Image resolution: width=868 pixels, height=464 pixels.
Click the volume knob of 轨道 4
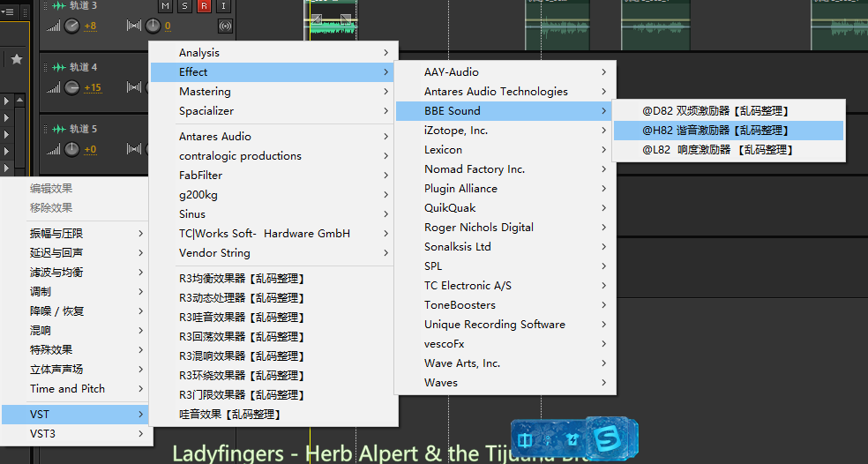tap(72, 87)
